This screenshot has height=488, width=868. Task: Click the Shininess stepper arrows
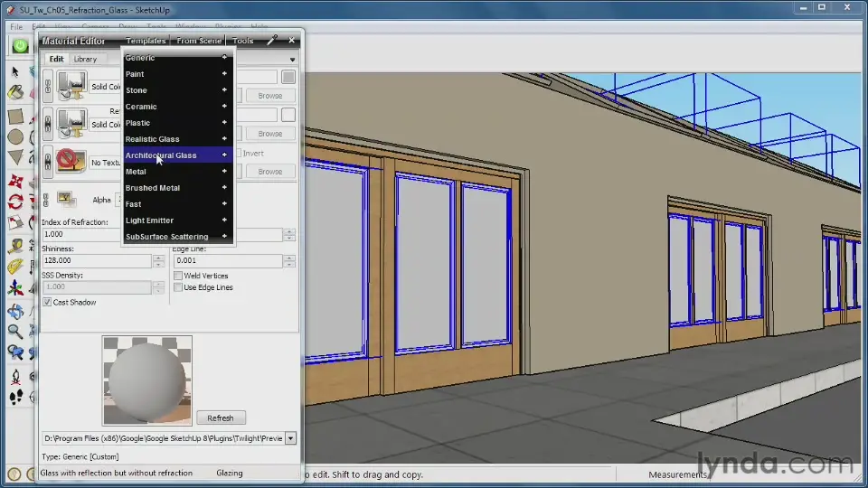click(158, 260)
